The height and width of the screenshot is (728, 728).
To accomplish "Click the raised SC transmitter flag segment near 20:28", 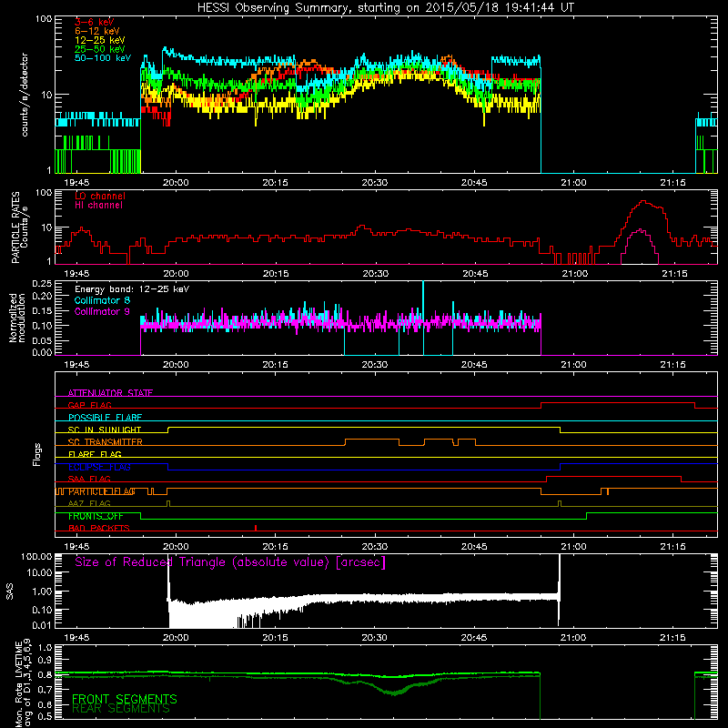I will 371,440.
